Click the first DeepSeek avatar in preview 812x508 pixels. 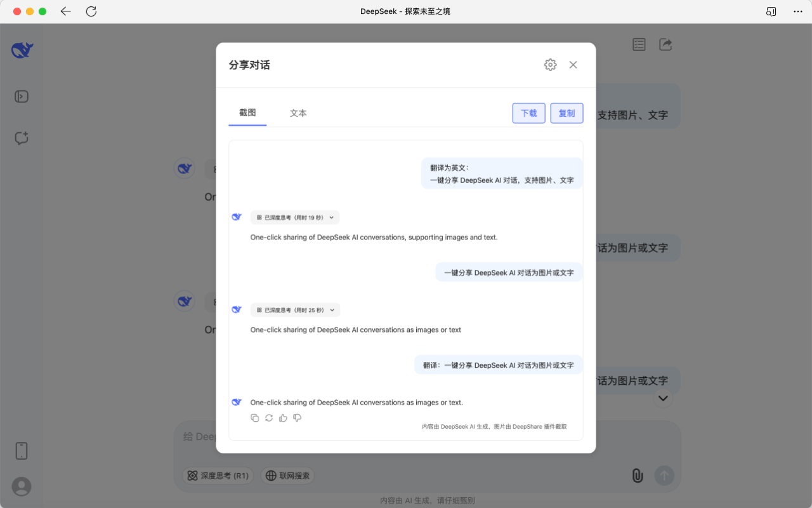pos(237,217)
